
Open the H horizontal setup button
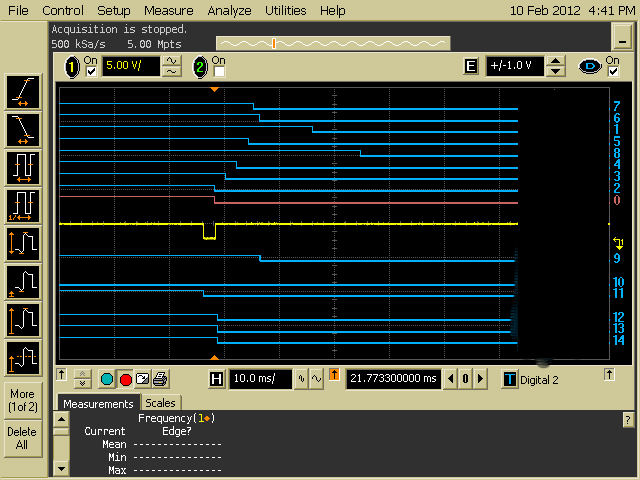pyautogui.click(x=216, y=379)
